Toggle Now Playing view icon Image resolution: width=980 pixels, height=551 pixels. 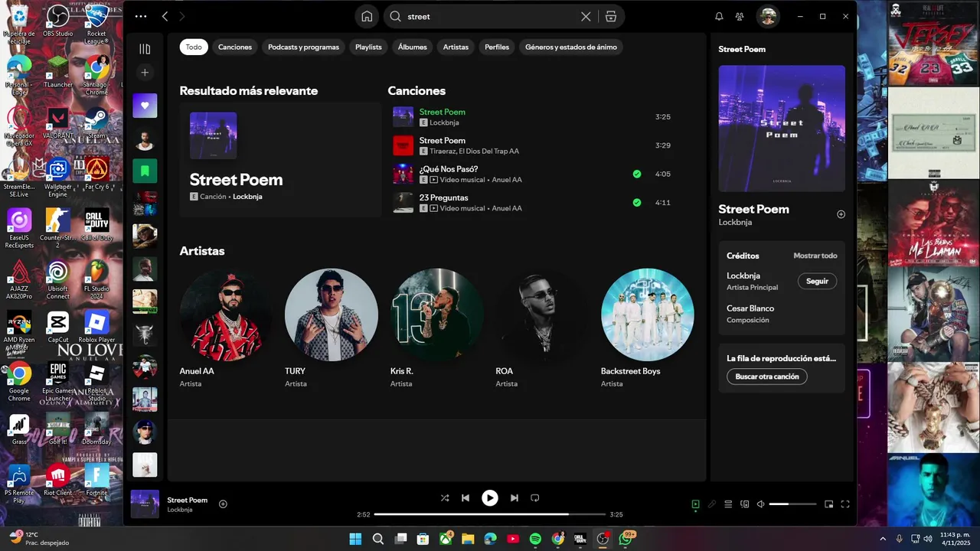(695, 504)
